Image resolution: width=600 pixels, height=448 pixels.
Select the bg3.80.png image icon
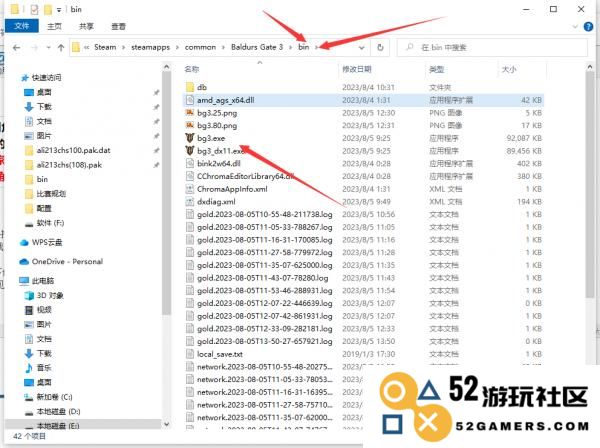[x=190, y=125]
